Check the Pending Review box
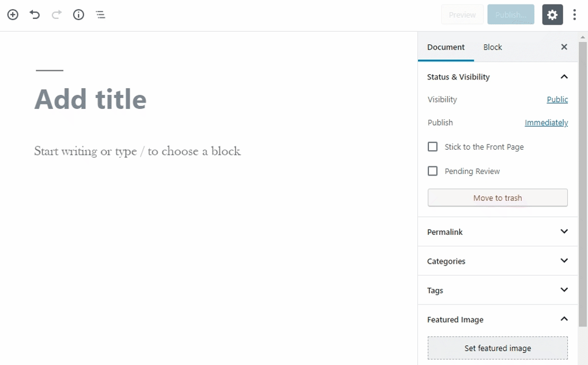 (433, 171)
